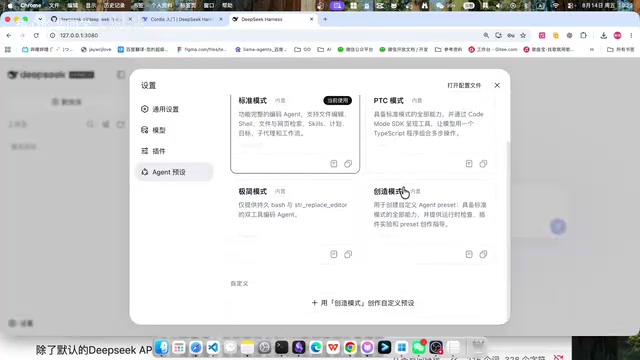The image size is (640, 360).
Task: Open Finder from the Dock
Action: pyautogui.click(x=162, y=348)
